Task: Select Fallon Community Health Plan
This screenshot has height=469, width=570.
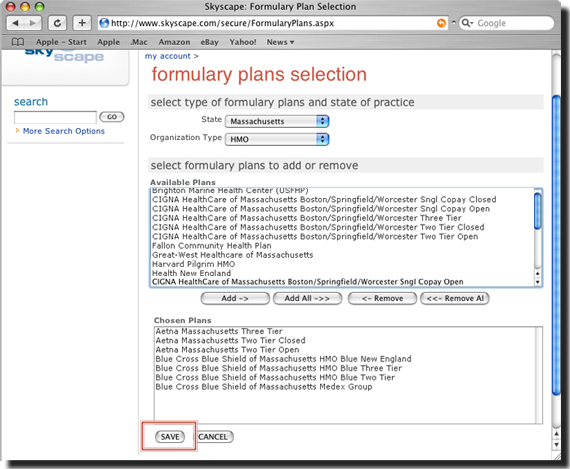Action: pos(212,246)
